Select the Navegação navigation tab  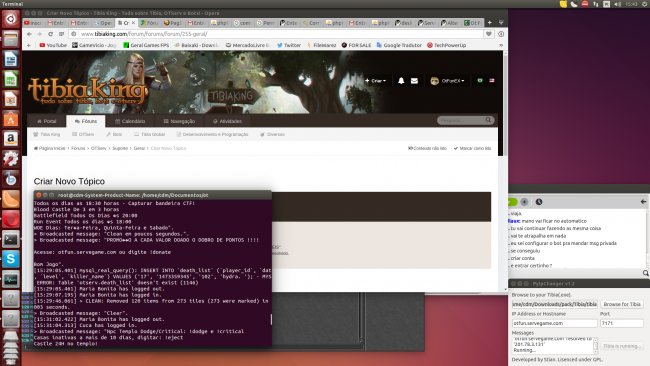point(179,121)
